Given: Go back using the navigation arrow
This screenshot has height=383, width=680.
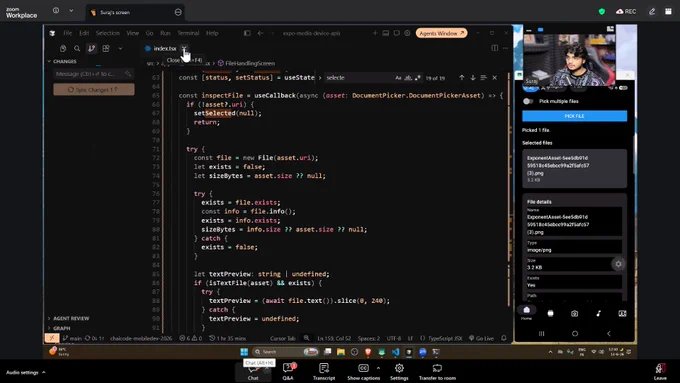Looking at the screenshot, I should tap(260, 33).
